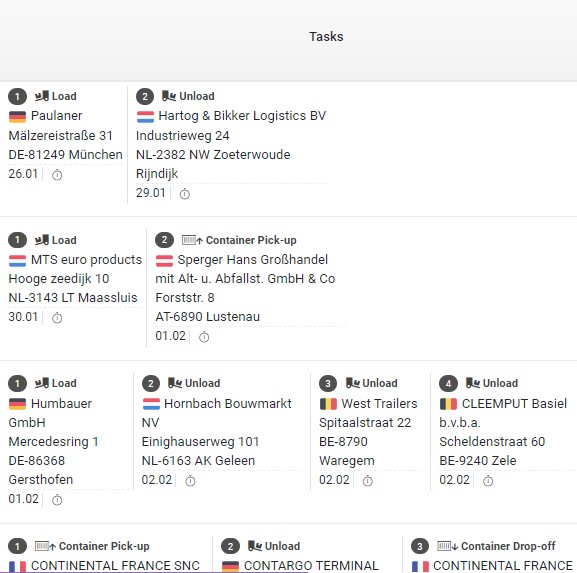Click the clock icon next to 26.01
This screenshot has width=577, height=573.
57,174
